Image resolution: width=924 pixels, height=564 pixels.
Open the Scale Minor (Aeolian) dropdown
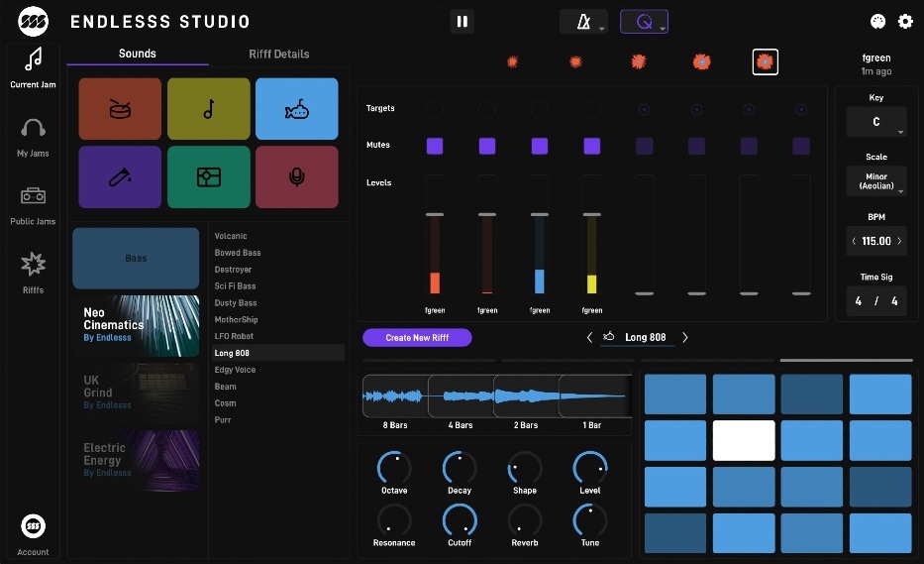point(876,181)
